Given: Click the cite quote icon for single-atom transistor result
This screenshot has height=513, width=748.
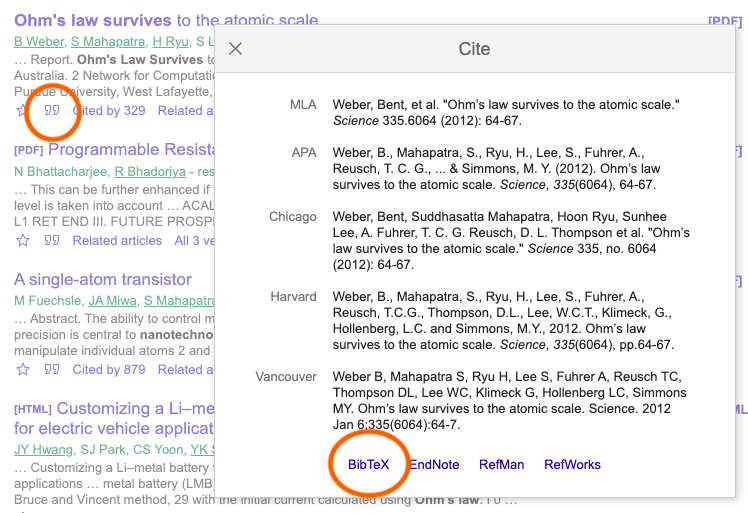Looking at the screenshot, I should (52, 369).
